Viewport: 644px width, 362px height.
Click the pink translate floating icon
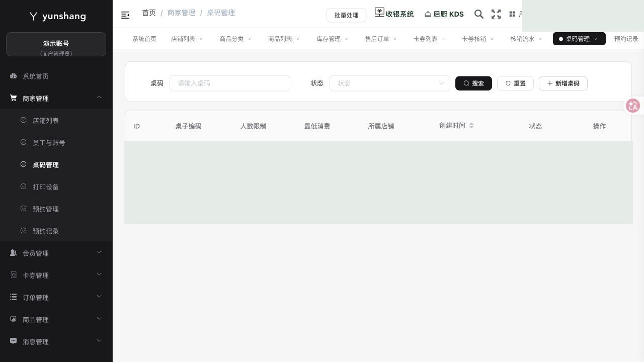(x=633, y=106)
